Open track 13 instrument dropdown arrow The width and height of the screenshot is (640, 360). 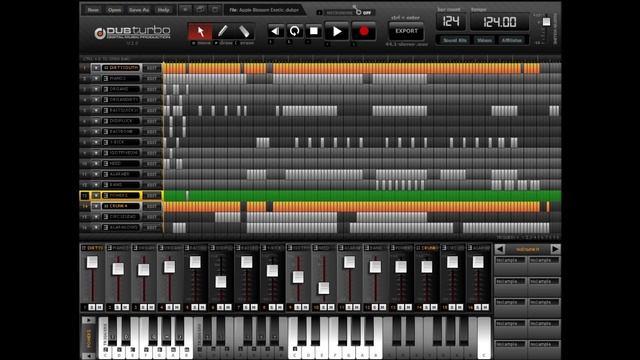click(96, 196)
